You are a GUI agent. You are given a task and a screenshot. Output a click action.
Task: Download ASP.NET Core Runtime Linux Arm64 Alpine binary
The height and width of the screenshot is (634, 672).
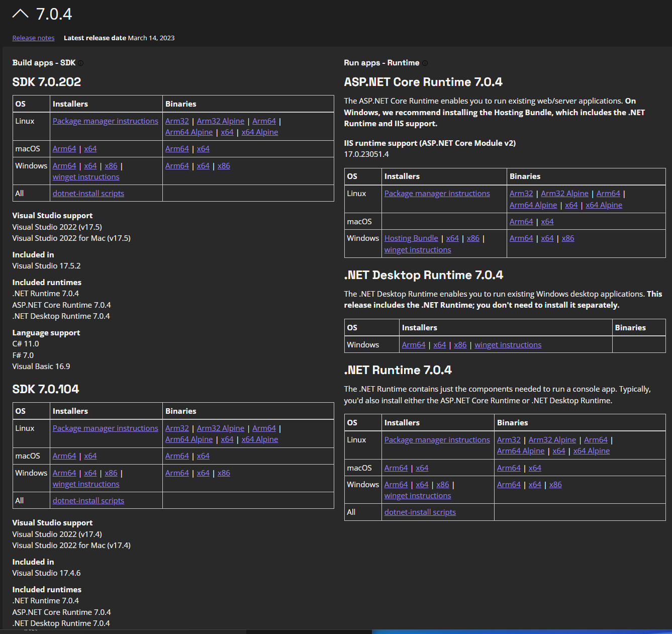coord(533,205)
